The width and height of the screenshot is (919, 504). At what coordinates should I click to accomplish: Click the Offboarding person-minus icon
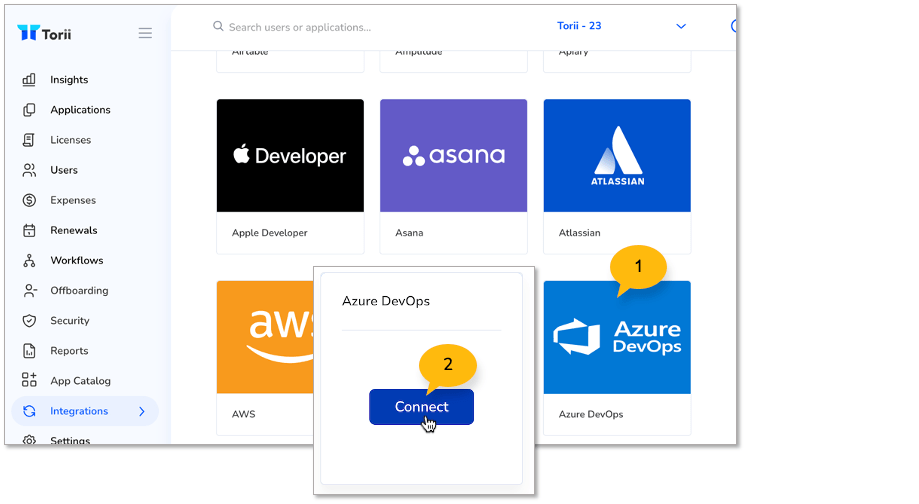29,291
